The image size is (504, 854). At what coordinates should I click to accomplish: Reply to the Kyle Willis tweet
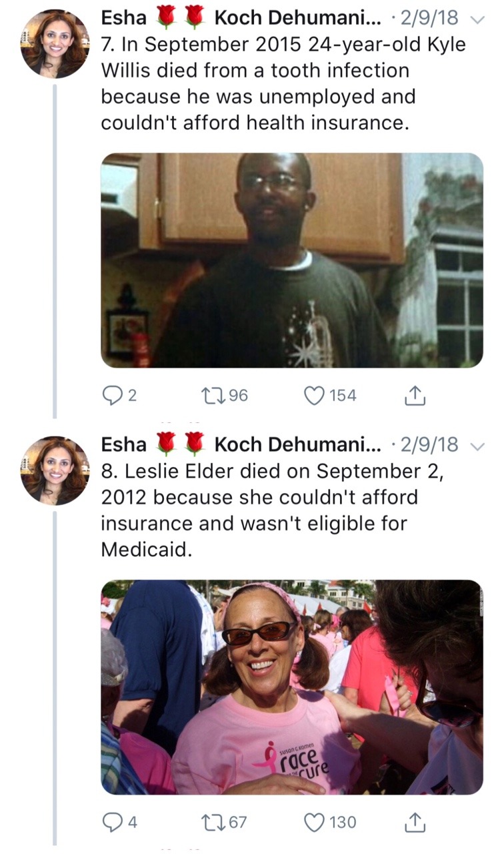[111, 396]
